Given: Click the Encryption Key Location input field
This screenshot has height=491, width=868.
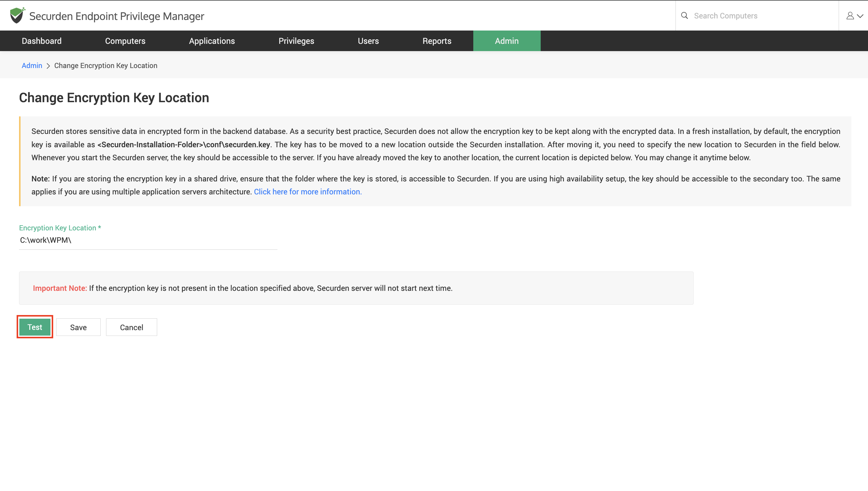Looking at the screenshot, I should click(x=148, y=240).
